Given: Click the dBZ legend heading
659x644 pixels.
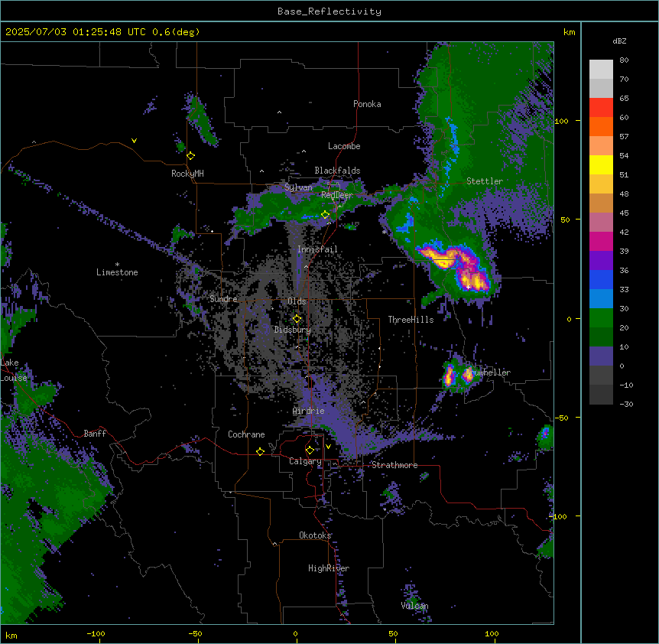Looking at the screenshot, I should pos(619,41).
